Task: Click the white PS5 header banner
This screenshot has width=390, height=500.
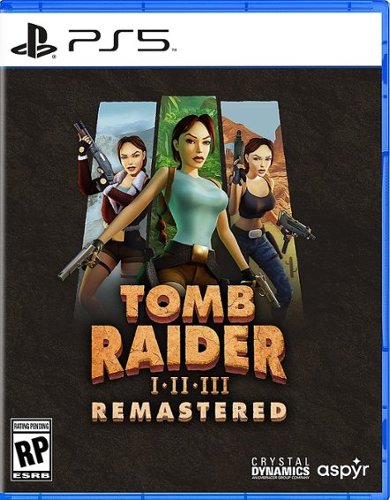Action: 195,39
